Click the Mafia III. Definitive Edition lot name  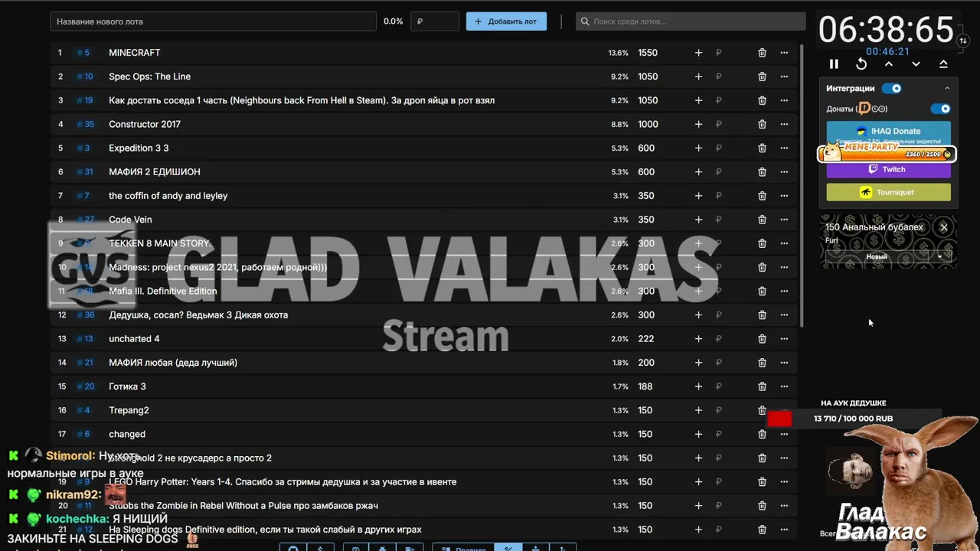[162, 291]
